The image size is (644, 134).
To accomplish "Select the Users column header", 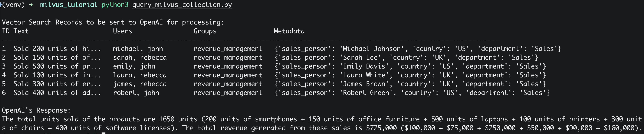I will click(x=122, y=31).
